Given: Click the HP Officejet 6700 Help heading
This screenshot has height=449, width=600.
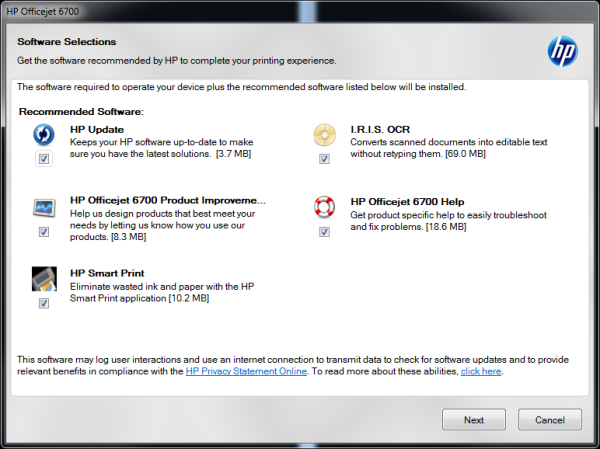Looking at the screenshot, I should click(407, 202).
